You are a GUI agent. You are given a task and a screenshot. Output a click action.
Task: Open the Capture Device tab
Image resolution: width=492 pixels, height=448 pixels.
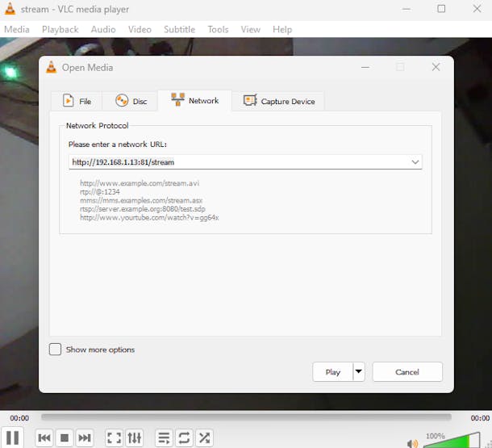(x=278, y=101)
